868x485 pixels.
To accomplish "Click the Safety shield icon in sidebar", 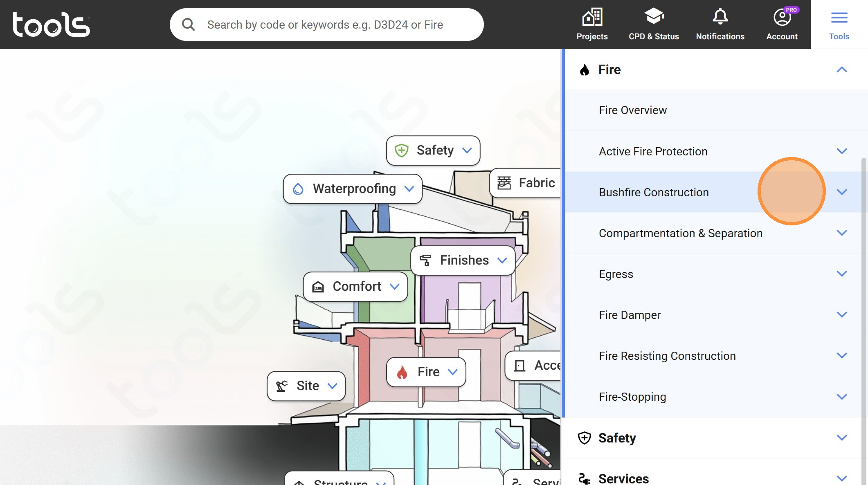I will (585, 438).
